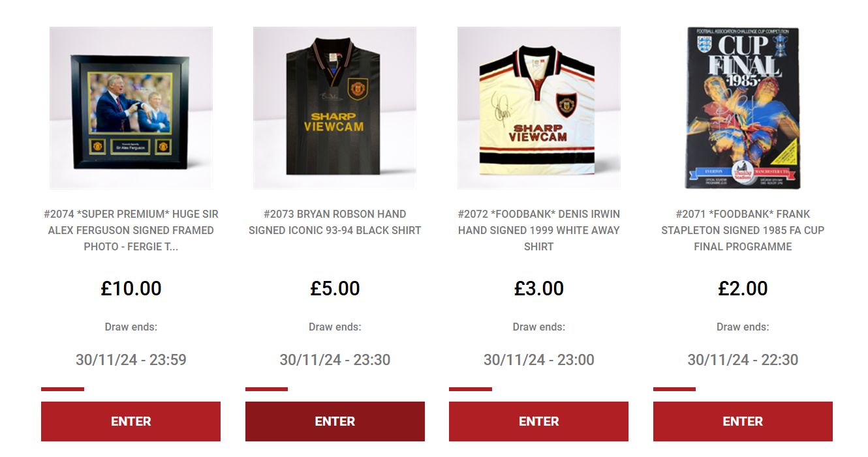Open the Denis Irwin white away shirt image
The height and width of the screenshot is (457, 868).
(x=539, y=108)
